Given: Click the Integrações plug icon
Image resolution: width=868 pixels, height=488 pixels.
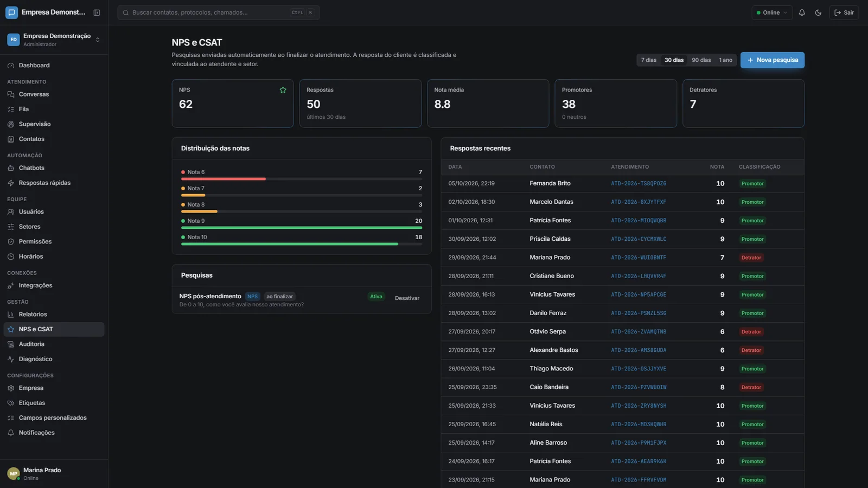Looking at the screenshot, I should coord(11,286).
